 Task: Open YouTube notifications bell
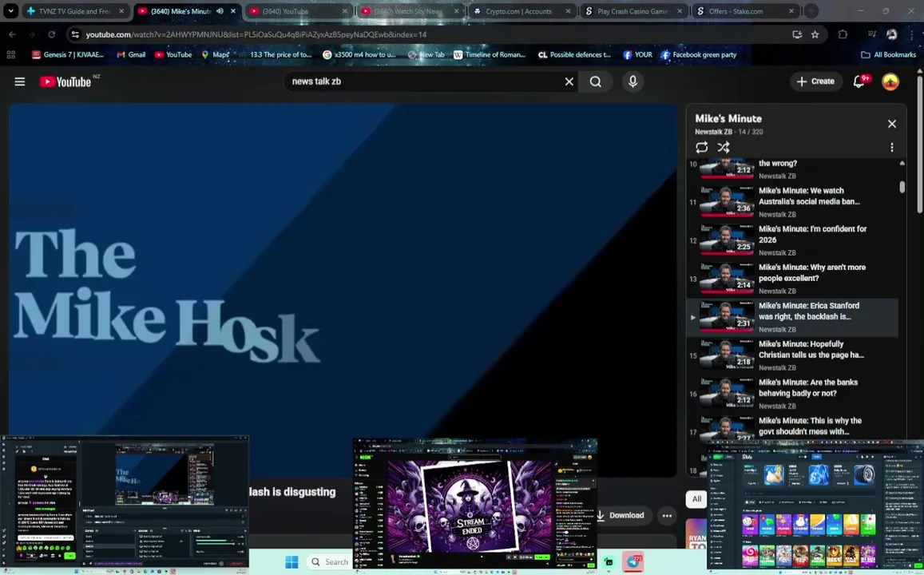point(859,81)
